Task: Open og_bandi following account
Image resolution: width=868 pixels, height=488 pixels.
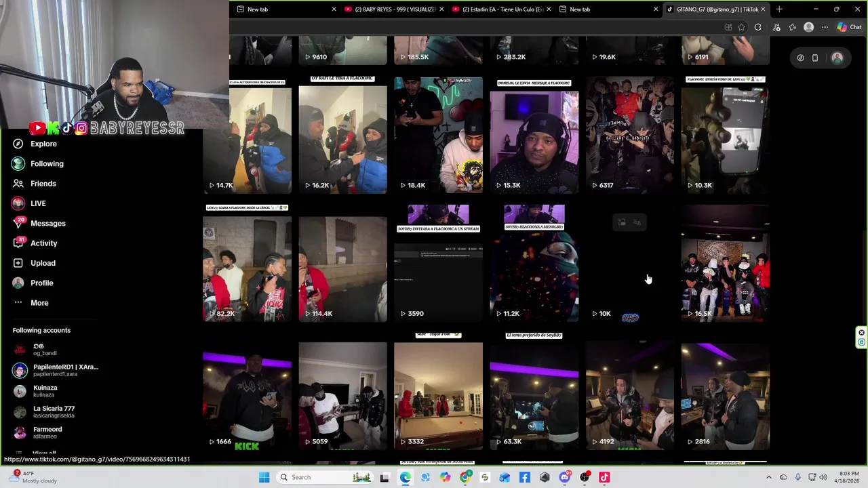Action: [x=35, y=349]
